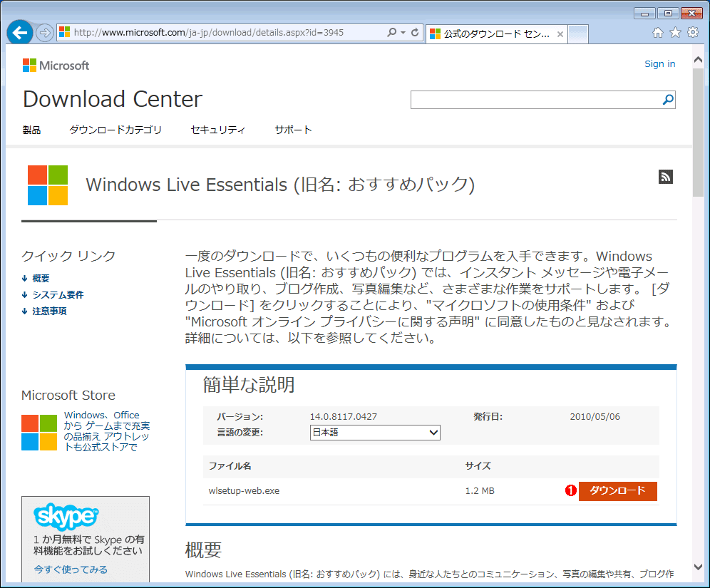Click the search magnifier in address bar
Image resolution: width=710 pixels, height=588 pixels.
pos(391,33)
